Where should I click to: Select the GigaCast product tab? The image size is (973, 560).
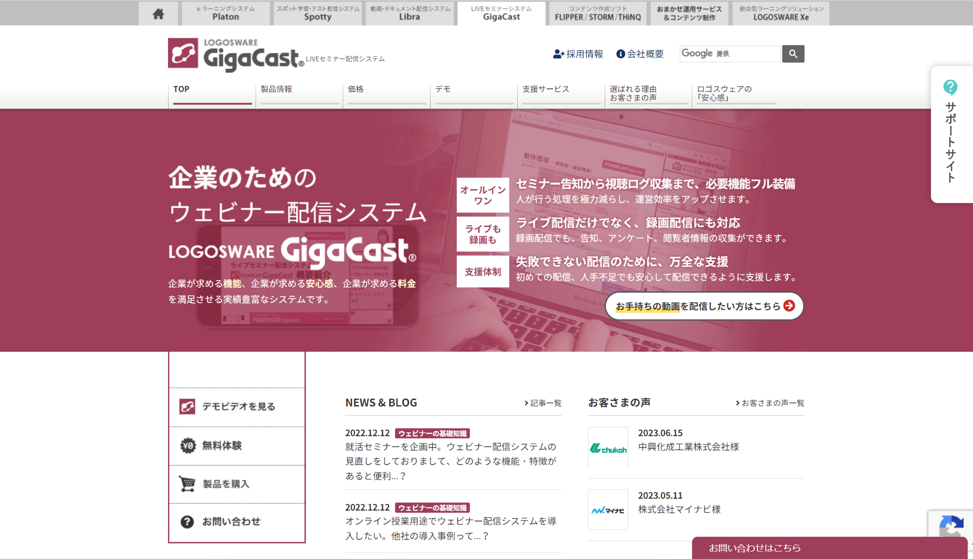501,13
